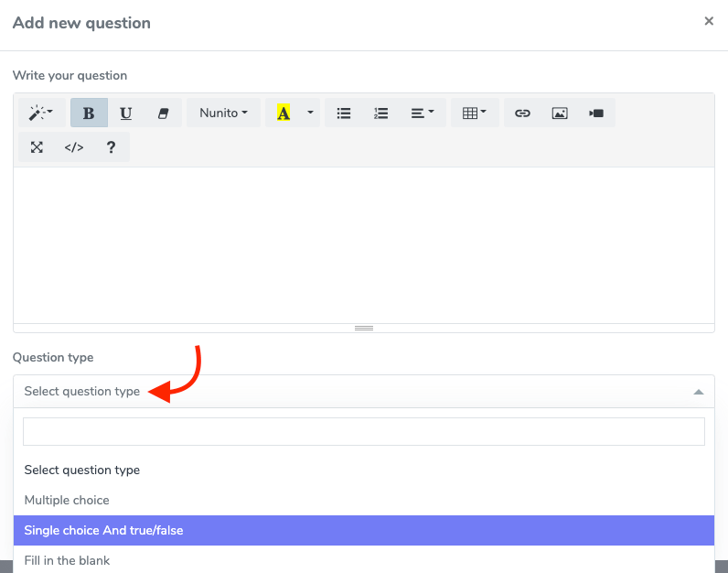Open the editor help question mark

pos(111,147)
